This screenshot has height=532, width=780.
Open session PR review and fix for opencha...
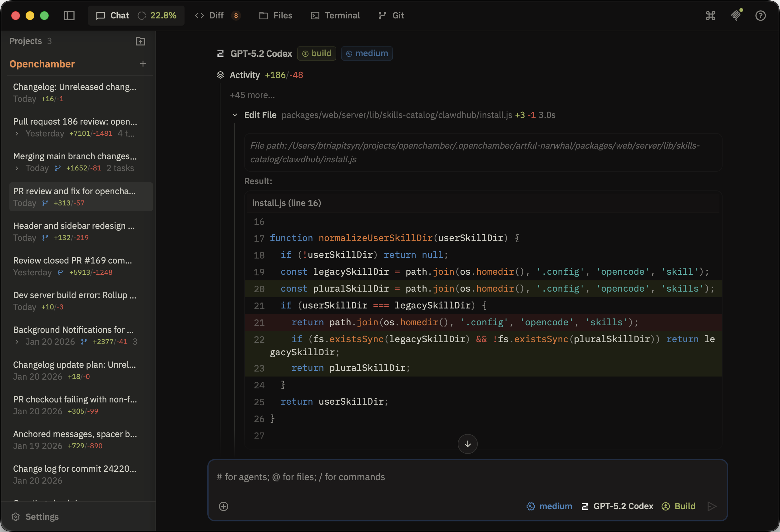click(81, 197)
